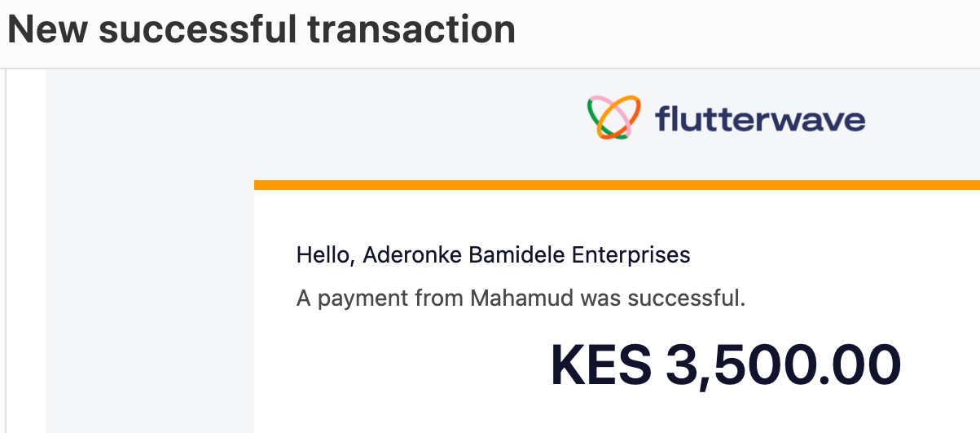Click the word "transaction" in the subject
The height and width of the screenshot is (433, 980).
[x=411, y=30]
